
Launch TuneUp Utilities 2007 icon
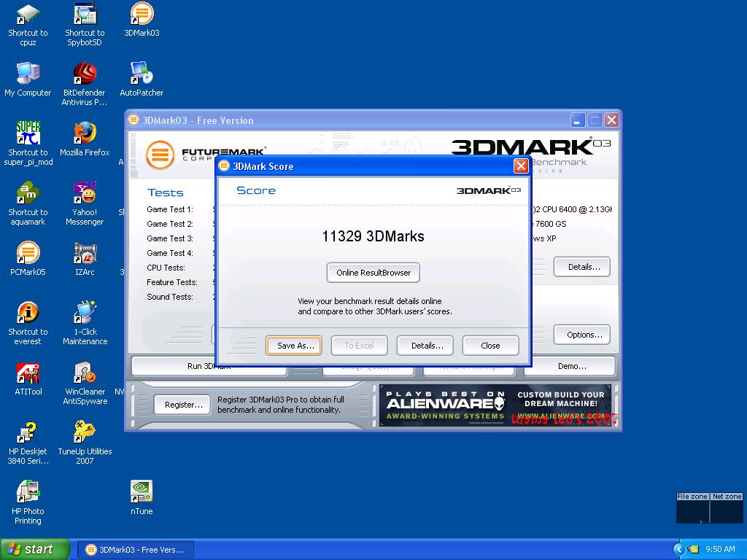85,443
